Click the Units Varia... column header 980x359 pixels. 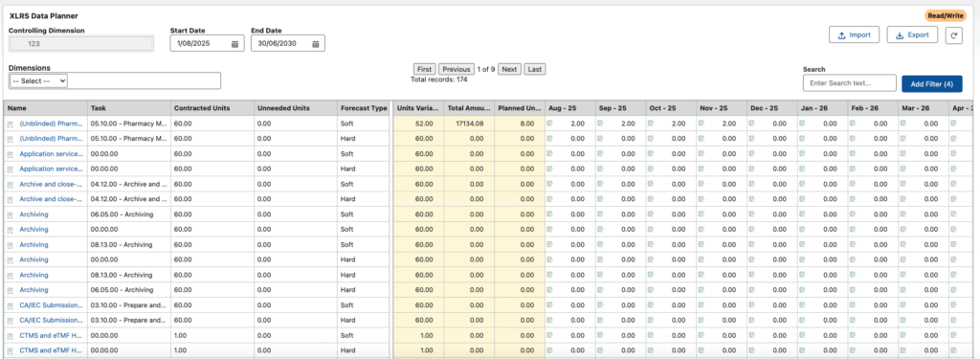418,108
